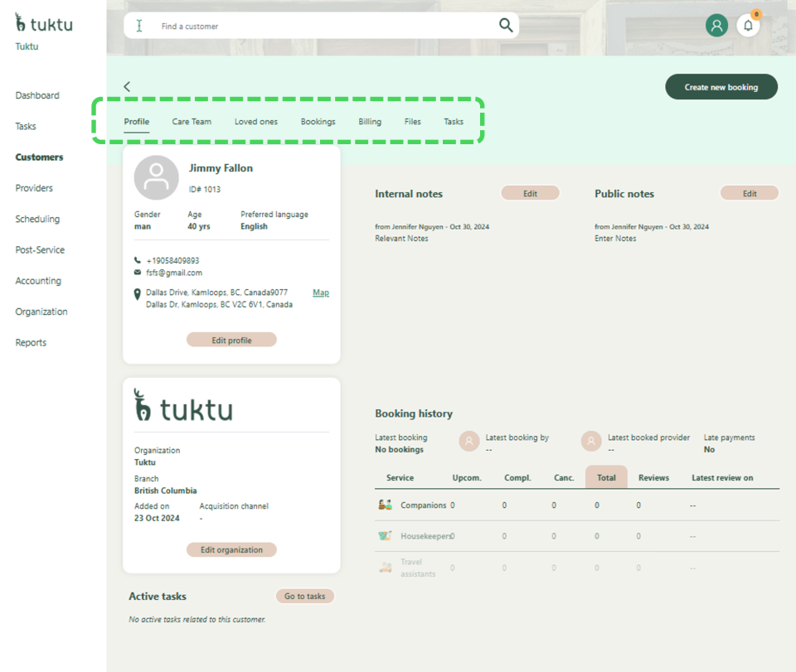
Task: Click the Edit organization button
Action: [231, 549]
